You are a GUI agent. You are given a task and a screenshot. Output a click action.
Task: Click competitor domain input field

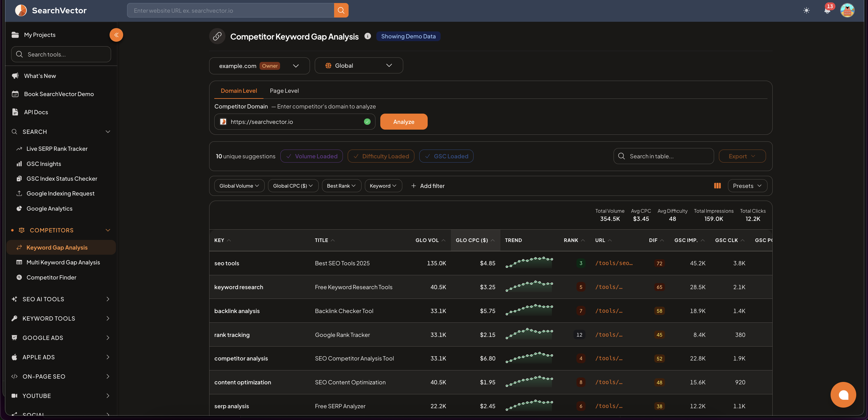pyautogui.click(x=295, y=122)
